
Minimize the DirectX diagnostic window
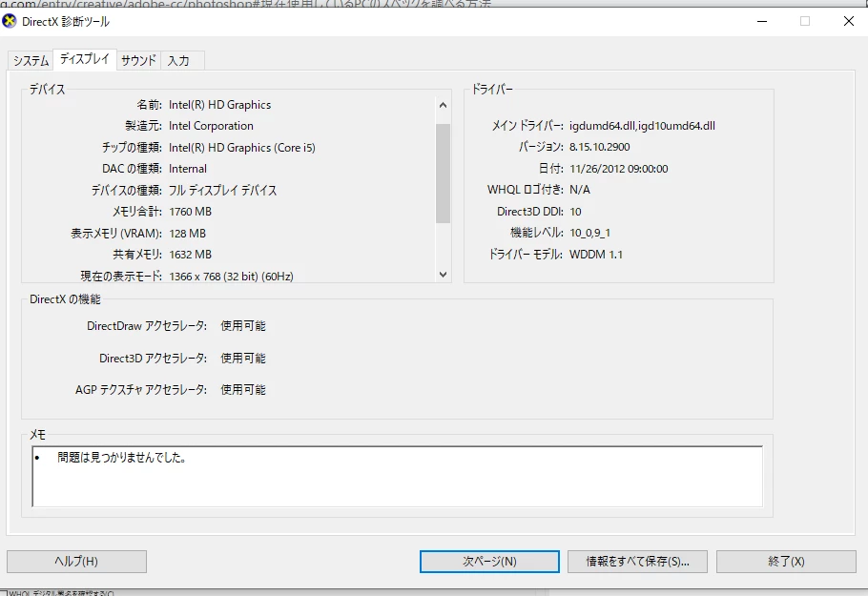pos(762,22)
